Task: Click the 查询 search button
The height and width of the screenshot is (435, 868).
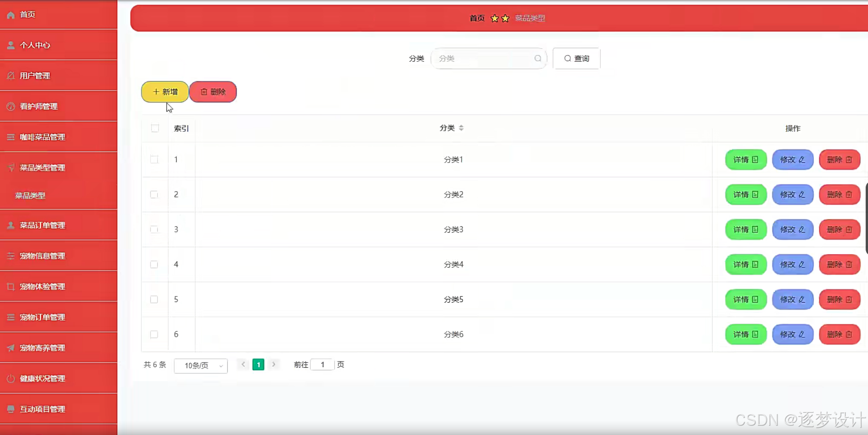Action: pyautogui.click(x=577, y=59)
